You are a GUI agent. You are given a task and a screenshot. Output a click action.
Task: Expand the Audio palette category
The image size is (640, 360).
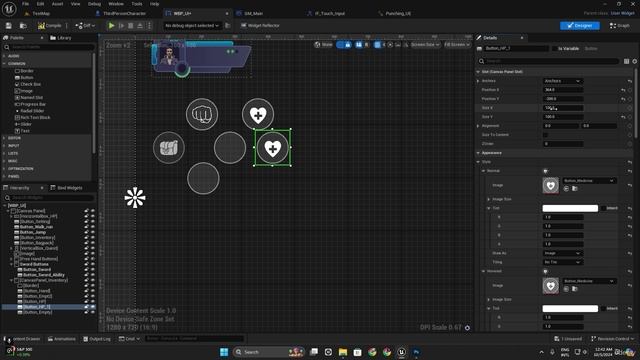(4, 56)
